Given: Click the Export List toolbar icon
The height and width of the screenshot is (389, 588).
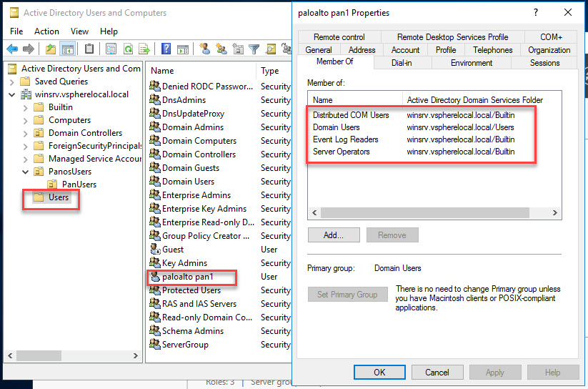Looking at the screenshot, I should [144, 49].
